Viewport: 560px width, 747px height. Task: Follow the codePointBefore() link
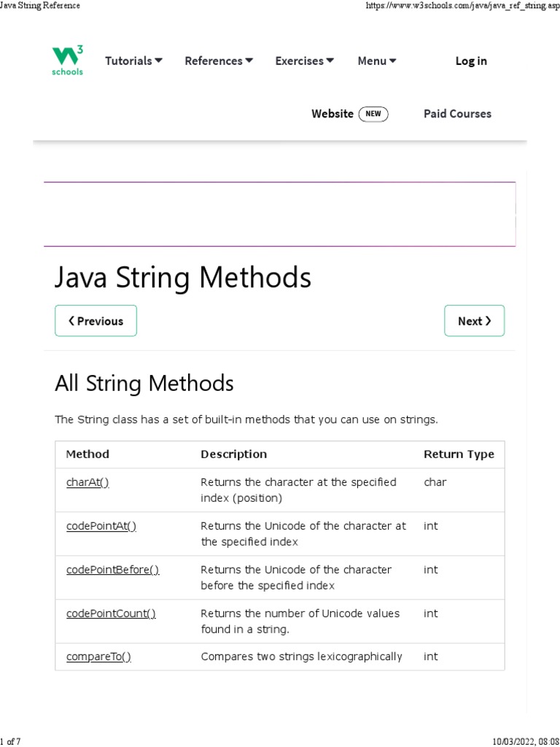(x=112, y=570)
